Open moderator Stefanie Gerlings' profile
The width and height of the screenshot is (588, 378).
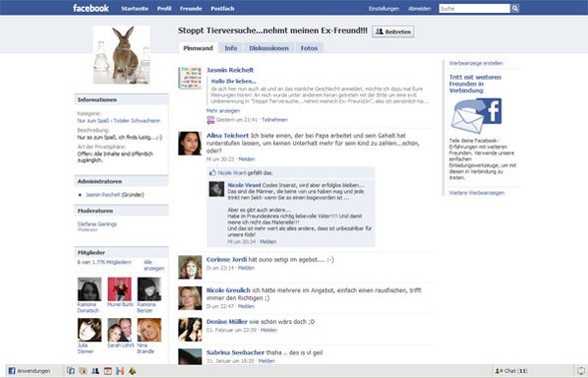(x=97, y=224)
